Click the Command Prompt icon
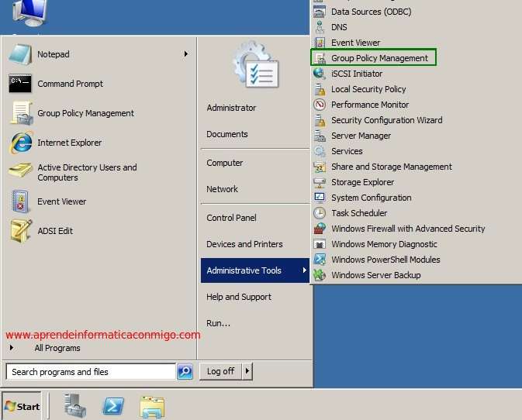Image resolution: width=522 pixels, height=420 pixels. click(x=20, y=84)
